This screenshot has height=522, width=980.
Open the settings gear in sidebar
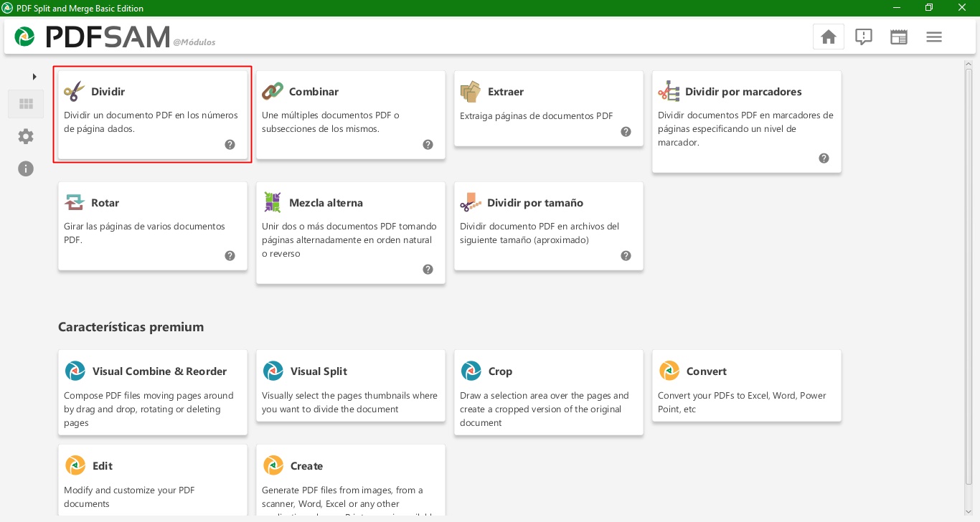coord(26,136)
